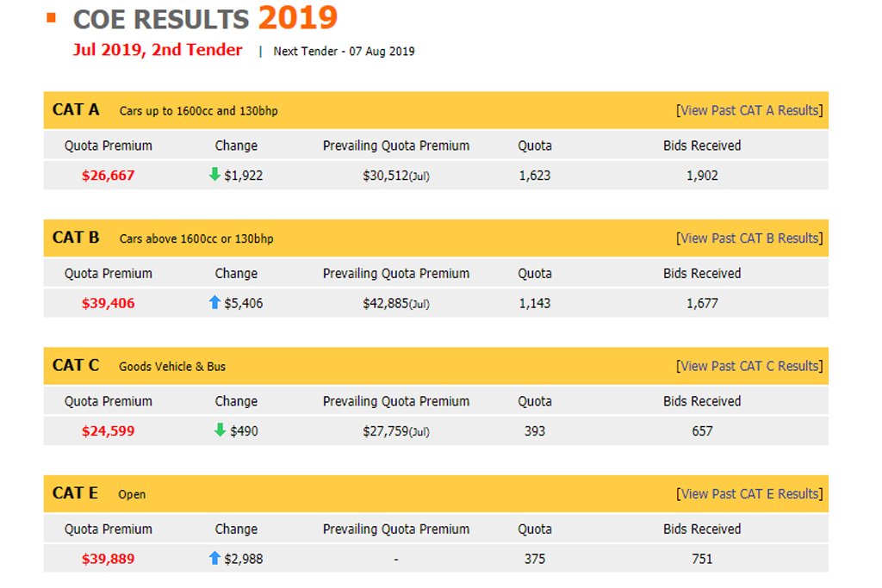This screenshot has width=882, height=588.
Task: Open View Past CAT E Results link
Action: pyautogui.click(x=749, y=493)
